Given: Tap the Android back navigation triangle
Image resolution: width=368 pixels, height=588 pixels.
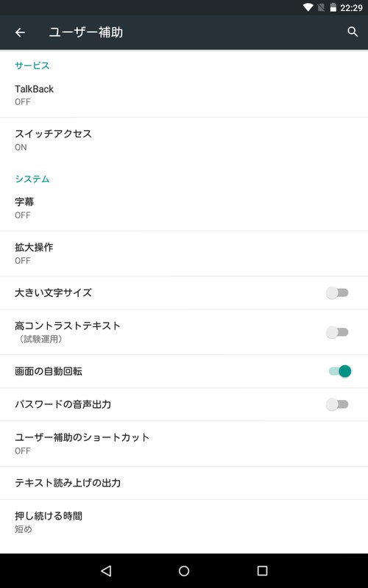Looking at the screenshot, I should pyautogui.click(x=106, y=571).
